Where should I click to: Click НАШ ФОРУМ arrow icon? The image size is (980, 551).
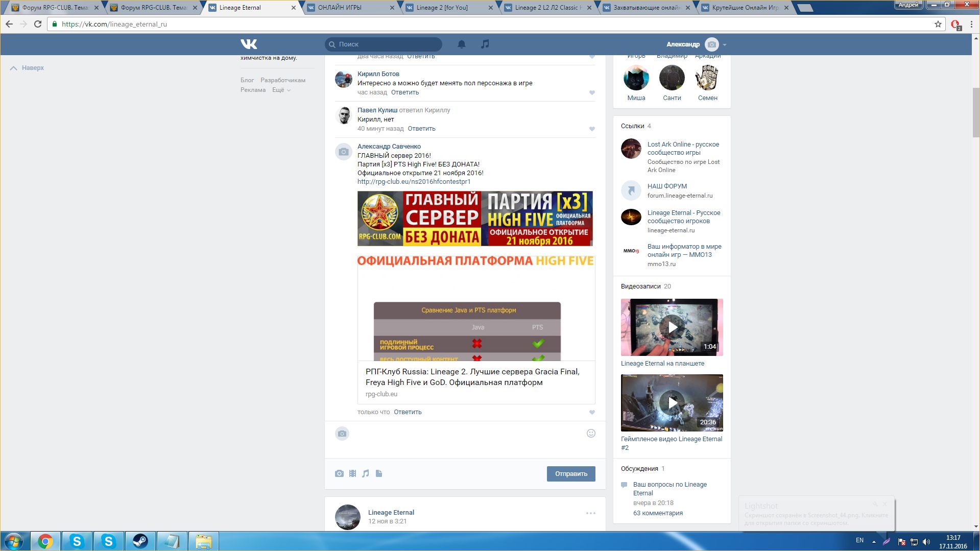631,190
